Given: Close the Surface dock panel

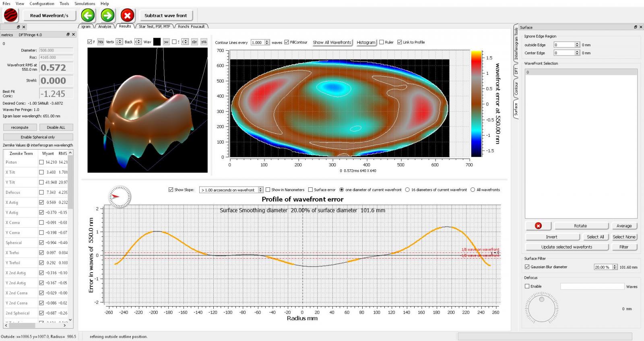Looking at the screenshot, I should tap(641, 27).
